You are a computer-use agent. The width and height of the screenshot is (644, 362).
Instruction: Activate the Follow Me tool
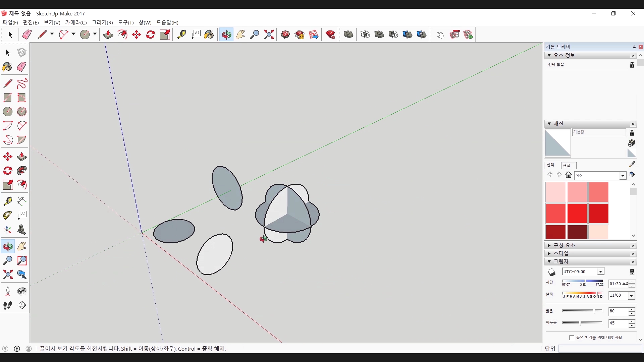(22, 171)
